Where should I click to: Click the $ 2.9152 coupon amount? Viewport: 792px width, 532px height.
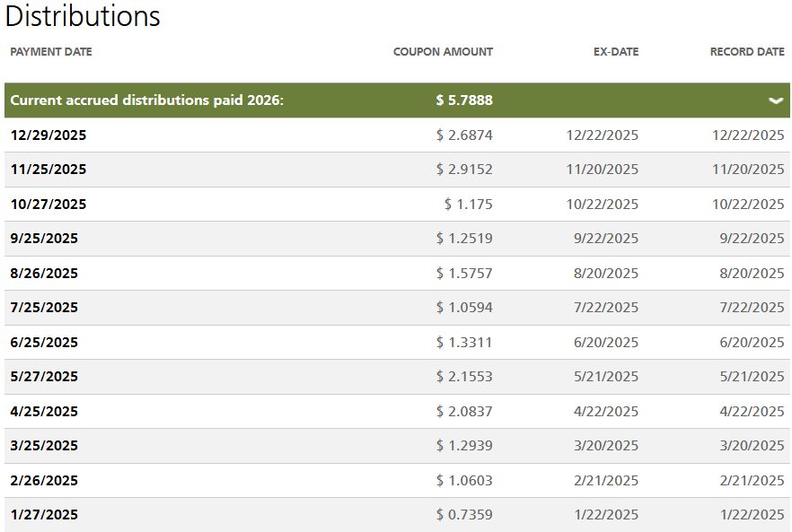[x=464, y=170]
